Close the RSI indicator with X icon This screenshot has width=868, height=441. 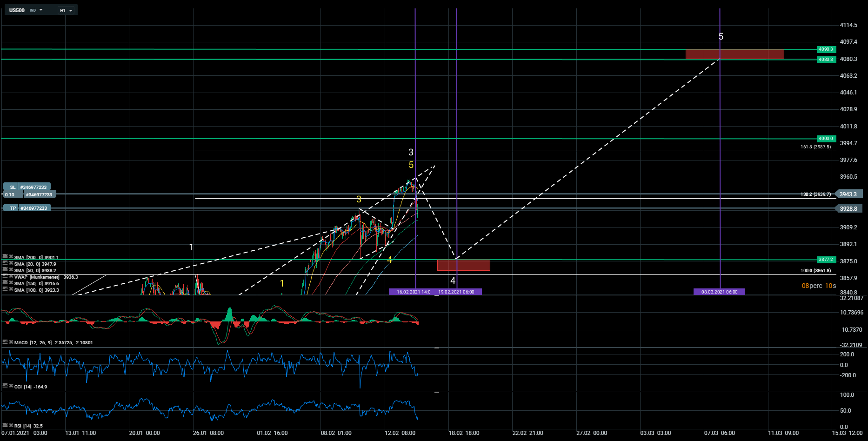pyautogui.click(x=11, y=425)
